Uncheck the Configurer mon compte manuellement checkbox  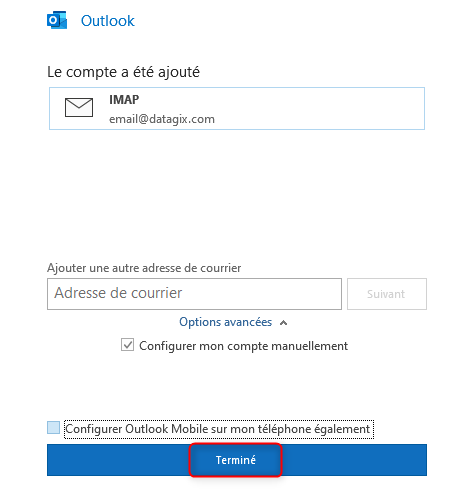[x=127, y=345]
